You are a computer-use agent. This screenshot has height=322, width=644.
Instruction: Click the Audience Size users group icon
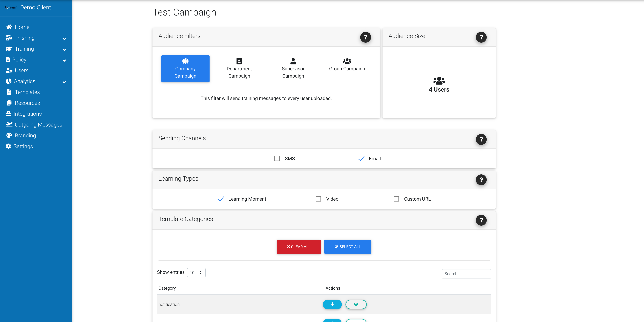click(x=439, y=81)
